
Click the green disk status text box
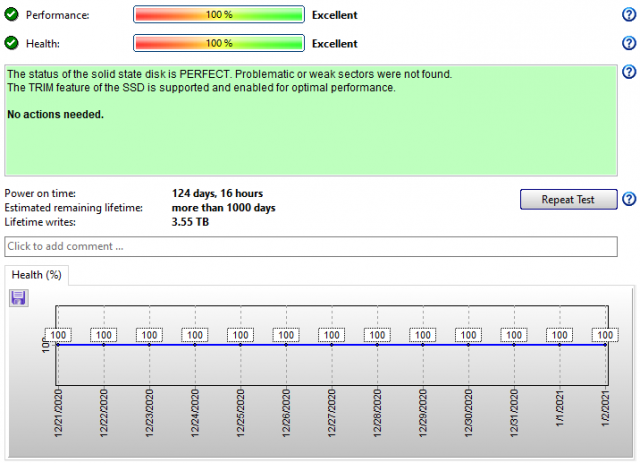[311, 120]
